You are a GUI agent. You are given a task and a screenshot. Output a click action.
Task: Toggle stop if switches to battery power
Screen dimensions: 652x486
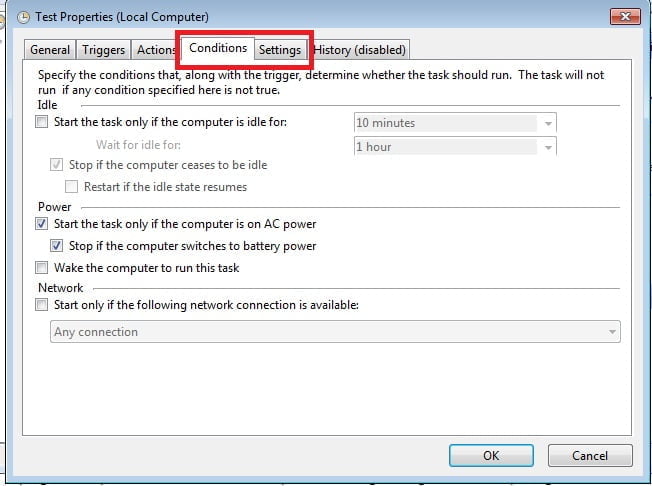[57, 246]
